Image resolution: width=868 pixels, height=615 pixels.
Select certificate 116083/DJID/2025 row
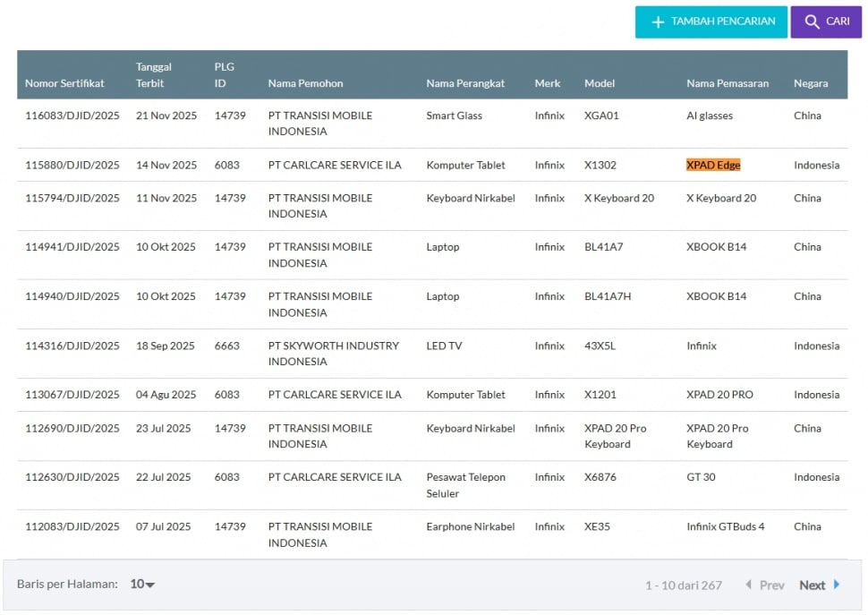click(72, 115)
